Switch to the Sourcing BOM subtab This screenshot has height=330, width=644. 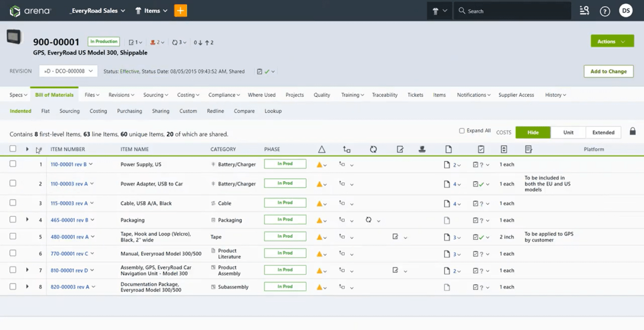69,111
